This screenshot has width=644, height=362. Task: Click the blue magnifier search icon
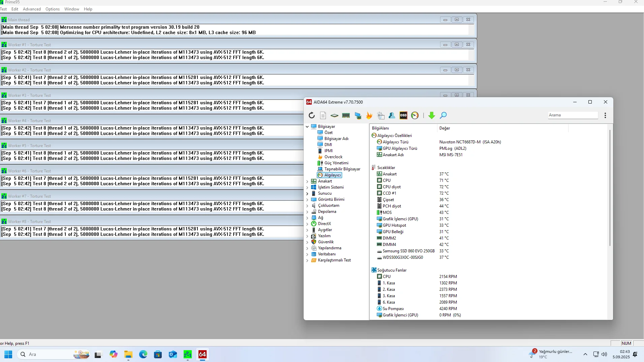click(x=443, y=115)
